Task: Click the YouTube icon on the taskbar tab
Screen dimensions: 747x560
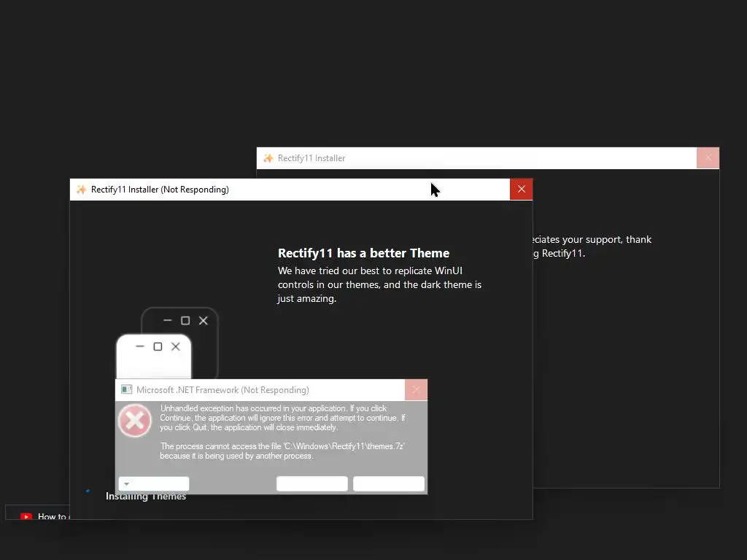Action: pos(26,516)
